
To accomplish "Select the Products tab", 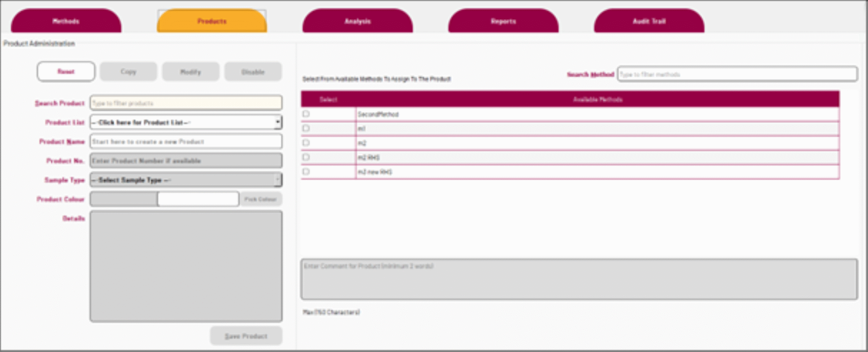I will click(x=212, y=21).
